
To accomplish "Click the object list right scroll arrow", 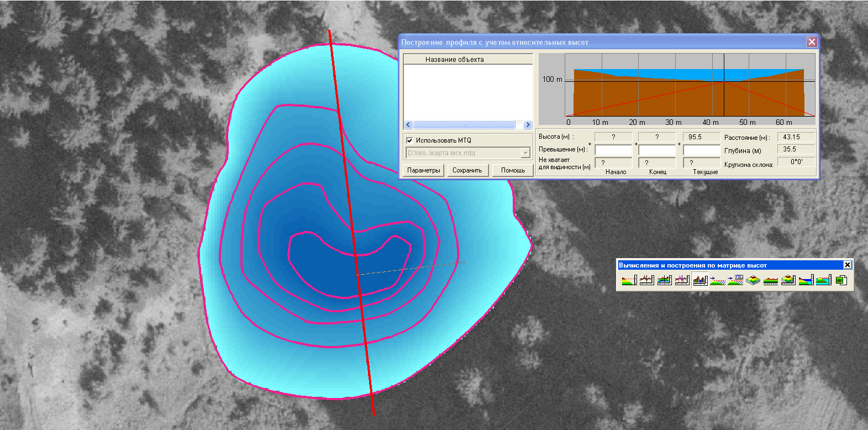I will (528, 125).
